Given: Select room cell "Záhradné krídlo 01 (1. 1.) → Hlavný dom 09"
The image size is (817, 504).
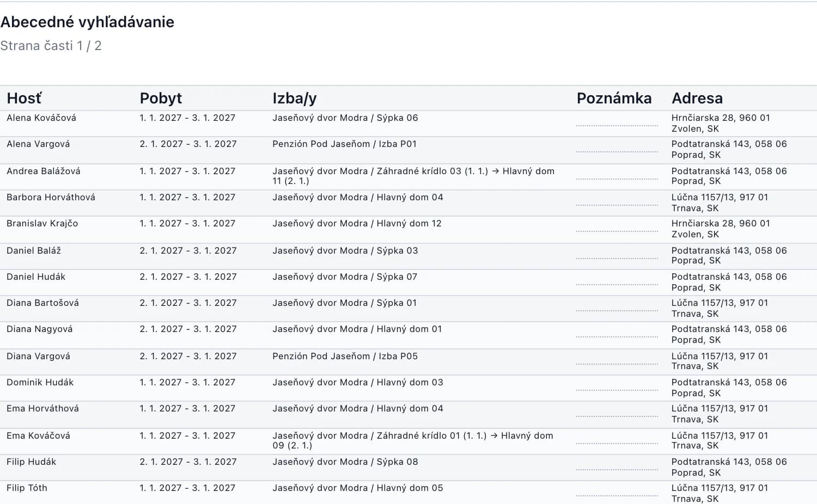Looking at the screenshot, I should tap(413, 440).
